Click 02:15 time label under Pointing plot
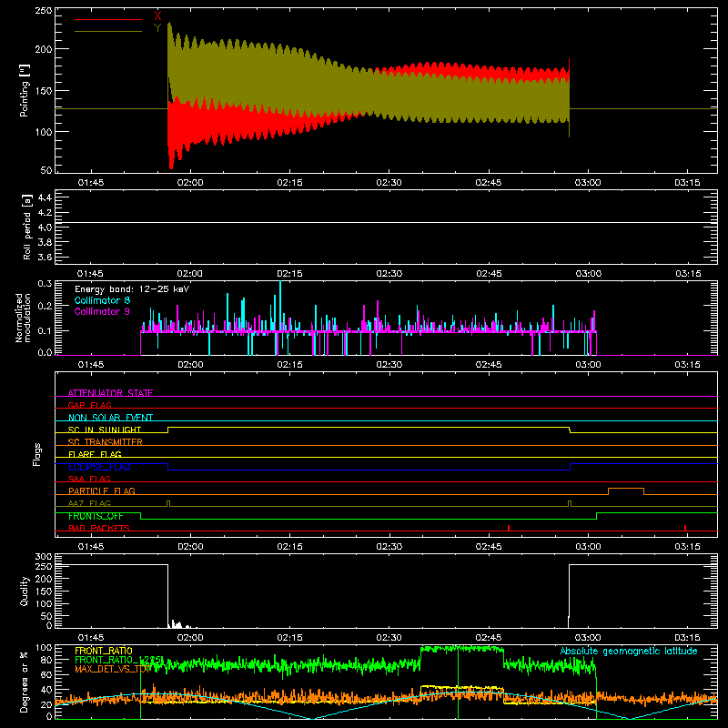This screenshot has width=728, height=728. click(289, 183)
